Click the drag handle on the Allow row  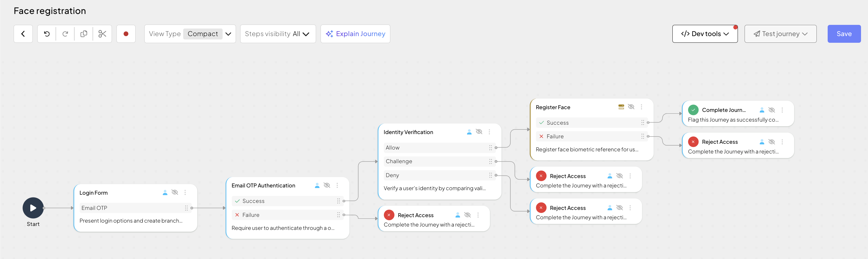491,148
